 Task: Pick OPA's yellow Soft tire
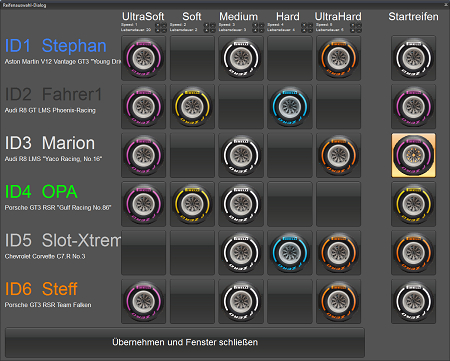pos(192,204)
